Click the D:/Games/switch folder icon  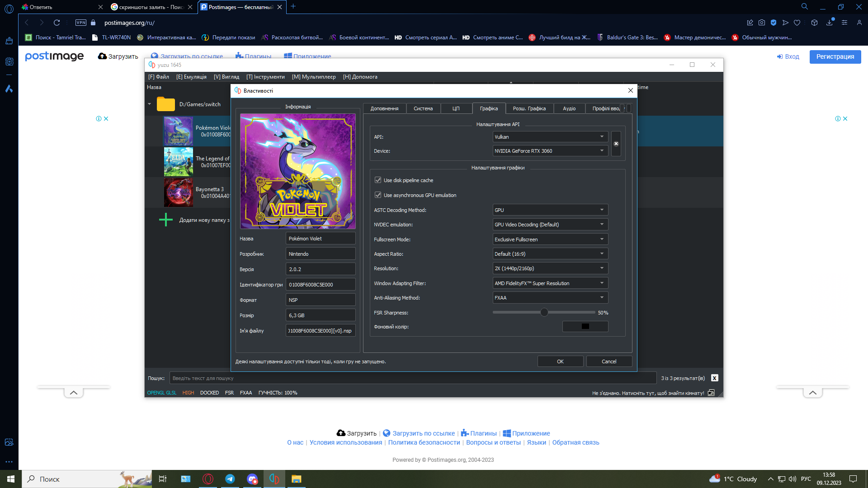point(165,104)
